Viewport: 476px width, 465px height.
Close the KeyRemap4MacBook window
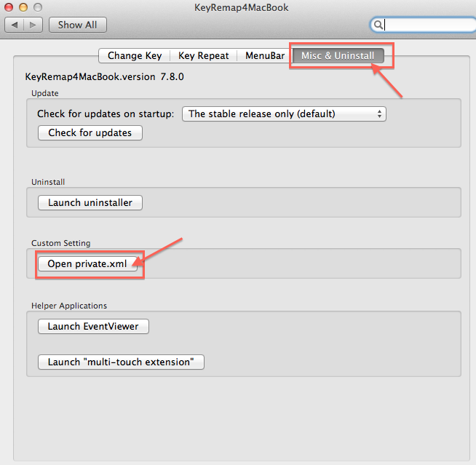coord(9,7)
